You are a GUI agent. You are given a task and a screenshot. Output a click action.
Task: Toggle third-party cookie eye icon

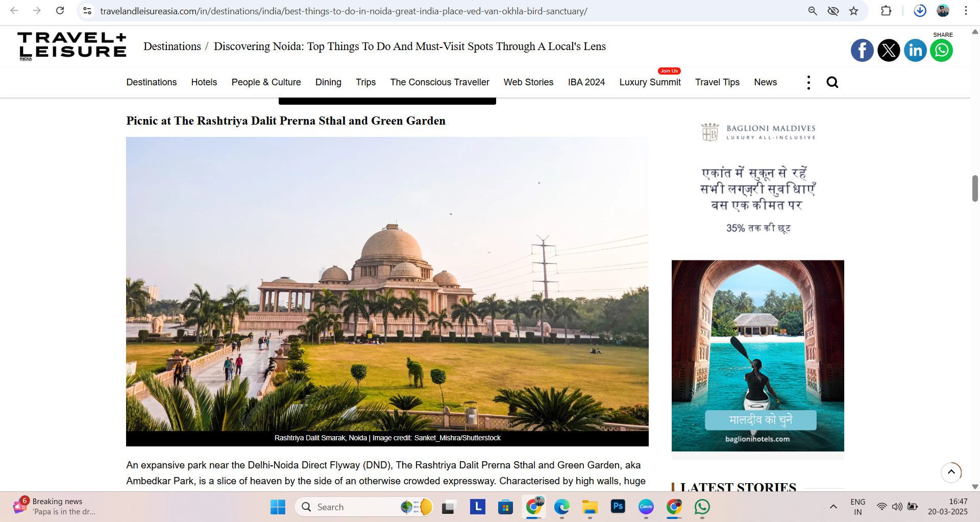(833, 11)
